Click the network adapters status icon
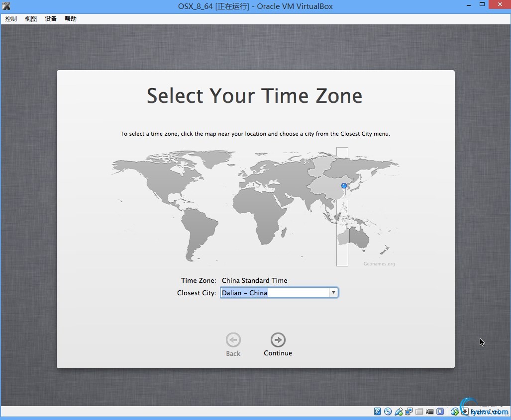This screenshot has width=511, height=420. point(409,412)
